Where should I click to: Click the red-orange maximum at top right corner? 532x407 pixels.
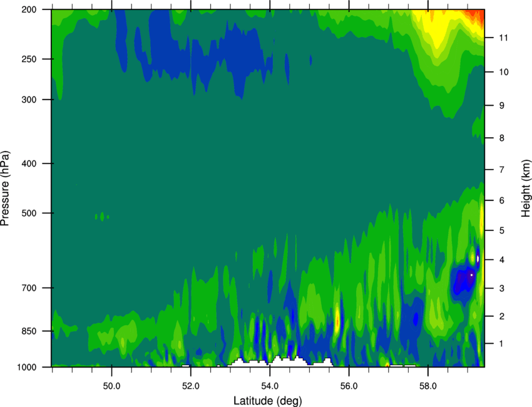pos(477,15)
